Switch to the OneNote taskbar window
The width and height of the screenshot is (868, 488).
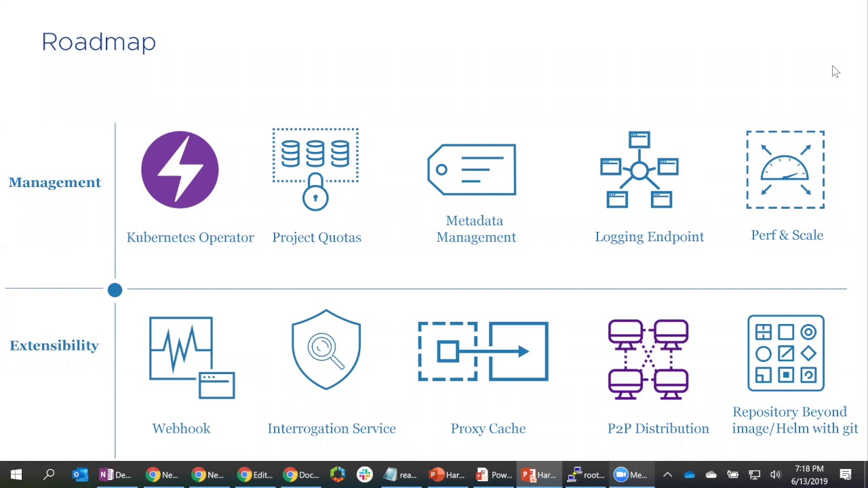point(115,474)
